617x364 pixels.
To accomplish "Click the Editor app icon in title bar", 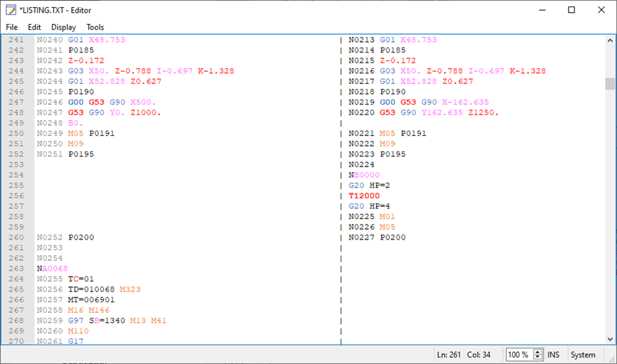I will pyautogui.click(x=11, y=10).
